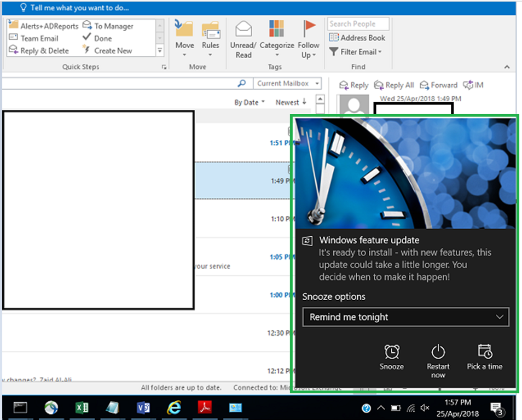Expand the Quick Steps gallery list

tap(160, 50)
